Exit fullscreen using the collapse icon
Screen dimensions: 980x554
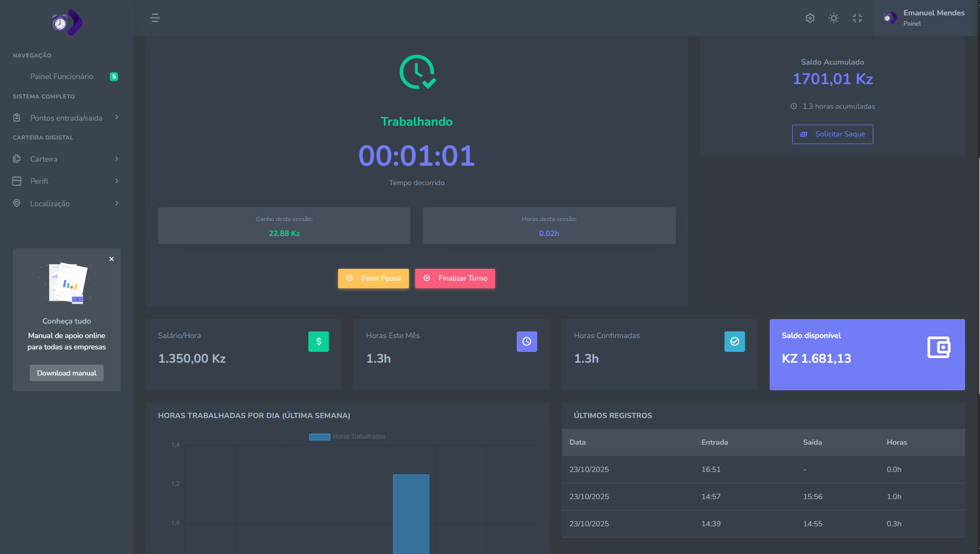coord(857,18)
